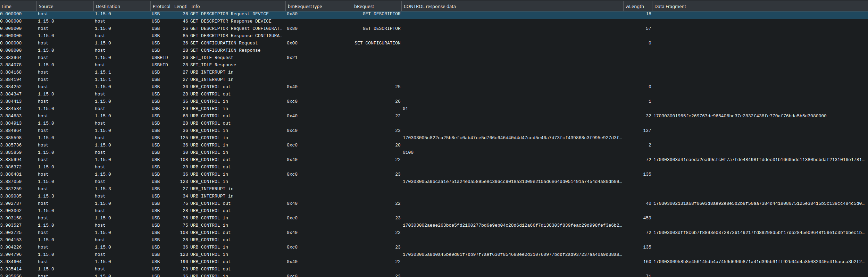Select the packet at time 3.884913
Viewport: 868px width, 277px height.
(x=434, y=123)
